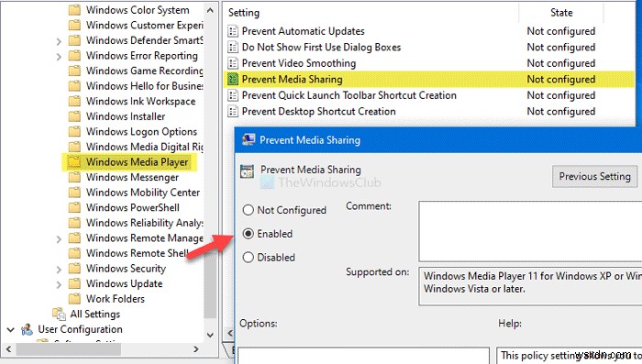Click inside the Comment text box

(530, 231)
